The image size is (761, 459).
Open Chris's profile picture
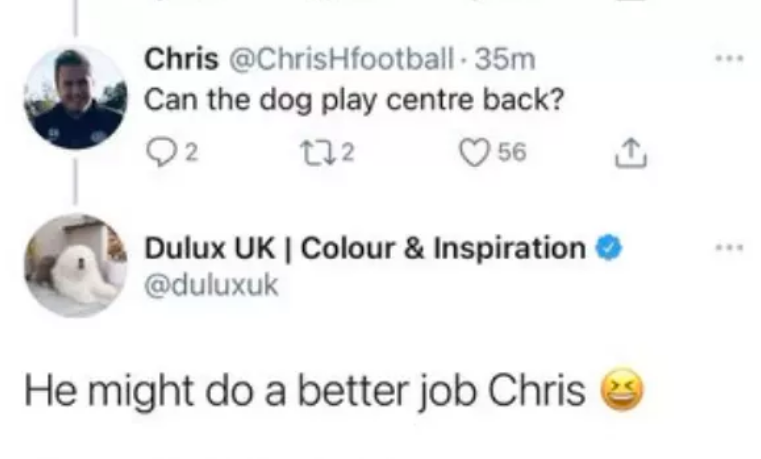75,97
